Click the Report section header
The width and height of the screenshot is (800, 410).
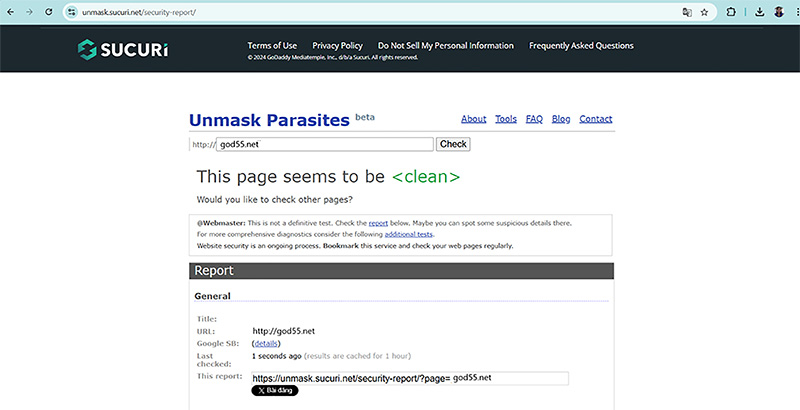401,271
